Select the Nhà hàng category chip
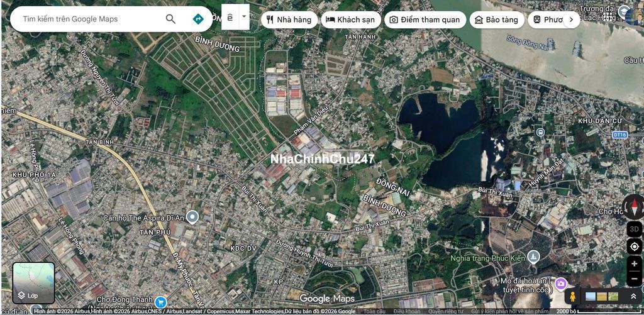644x315 pixels. tap(289, 19)
